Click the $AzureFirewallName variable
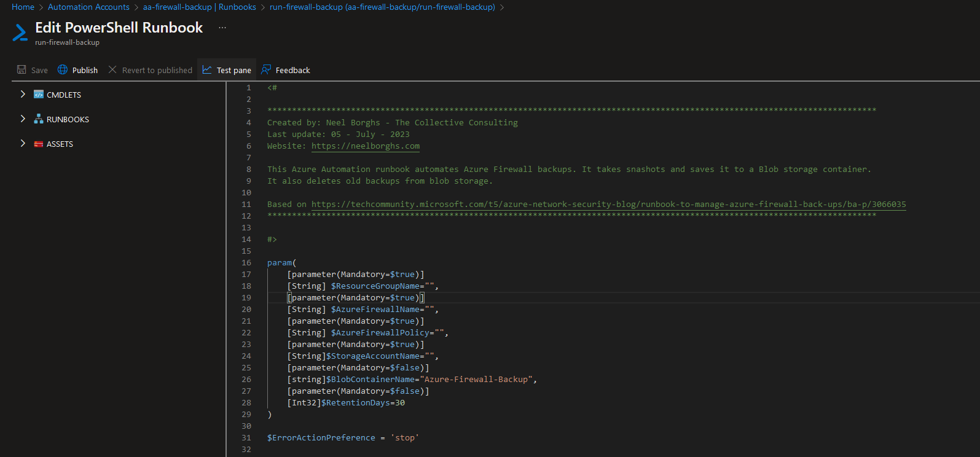This screenshot has width=980, height=457. 375,309
